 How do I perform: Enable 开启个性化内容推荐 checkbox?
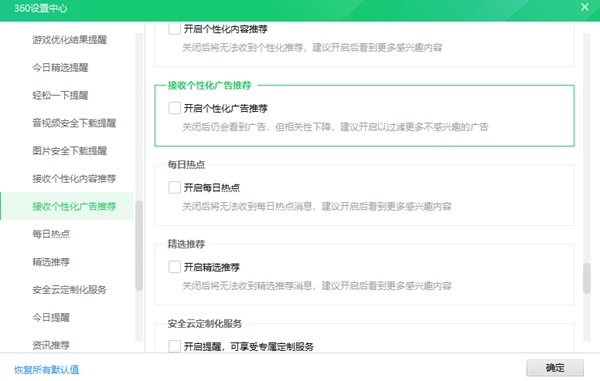point(174,29)
